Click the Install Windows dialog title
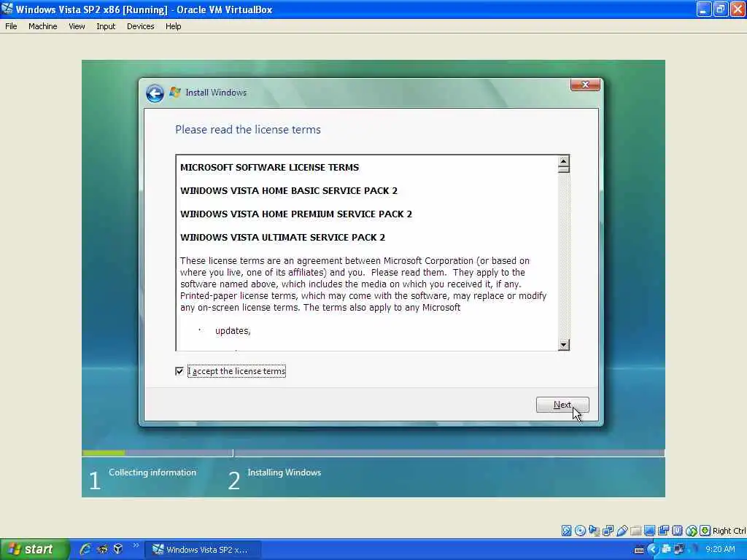The image size is (747, 560). (x=216, y=93)
